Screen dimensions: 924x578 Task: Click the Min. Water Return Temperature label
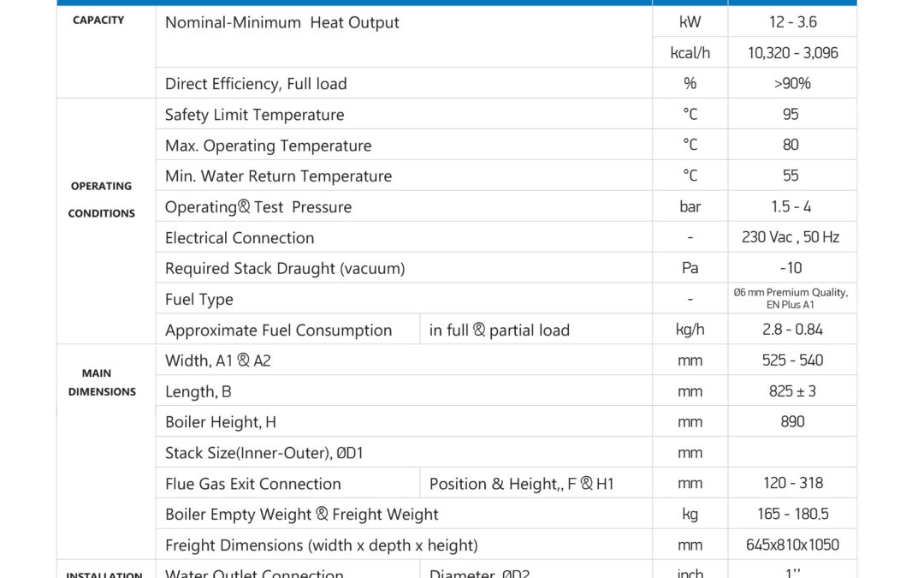pos(278,176)
